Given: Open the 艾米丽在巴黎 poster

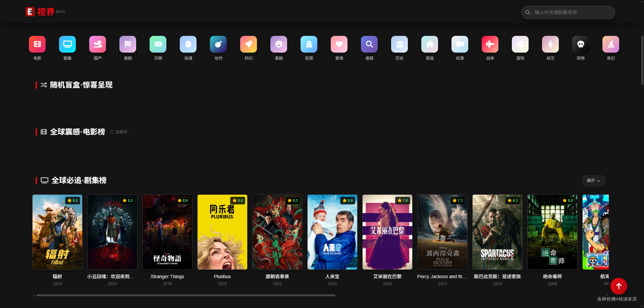Looking at the screenshot, I should click(387, 232).
